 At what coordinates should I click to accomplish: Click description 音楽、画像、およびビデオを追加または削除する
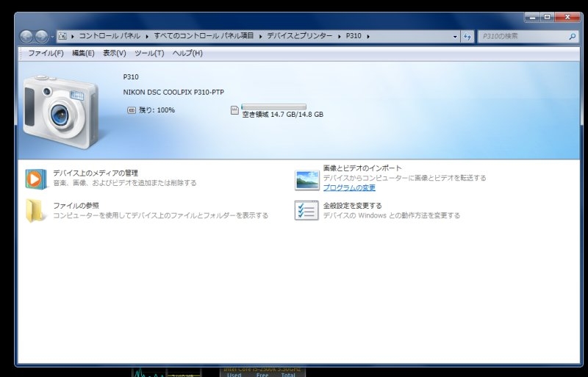(125, 183)
